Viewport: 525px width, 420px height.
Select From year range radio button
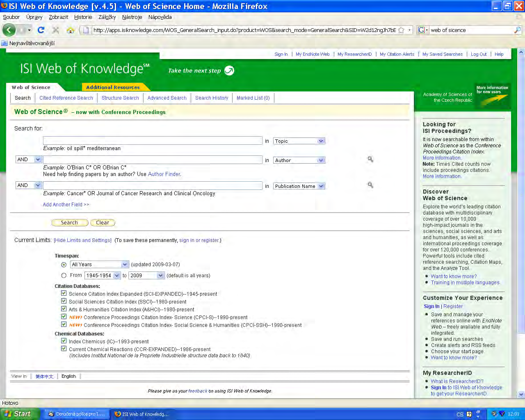(64, 276)
